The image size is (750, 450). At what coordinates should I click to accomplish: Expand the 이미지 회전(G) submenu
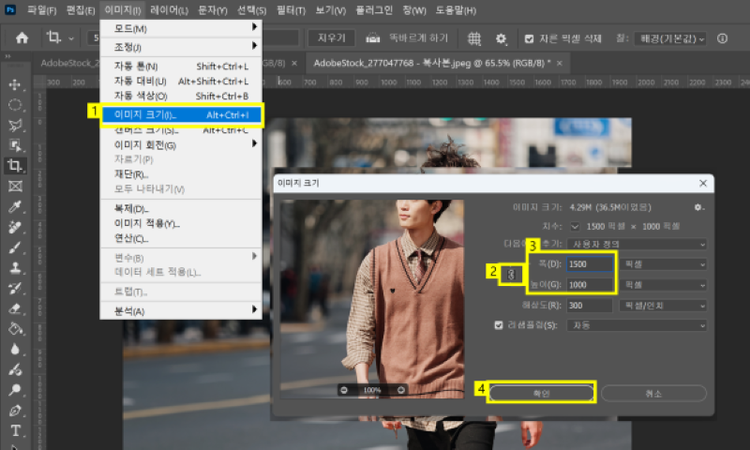tap(181, 145)
